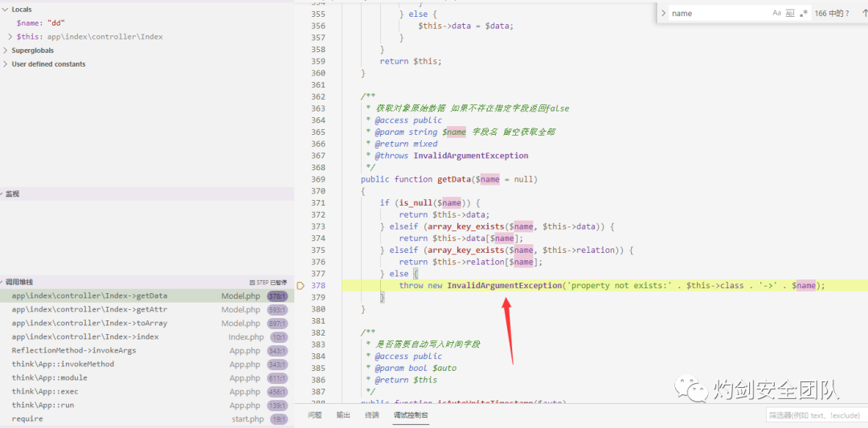Open the 调试控制台 debug console tab
868x428 pixels.
tap(411, 415)
